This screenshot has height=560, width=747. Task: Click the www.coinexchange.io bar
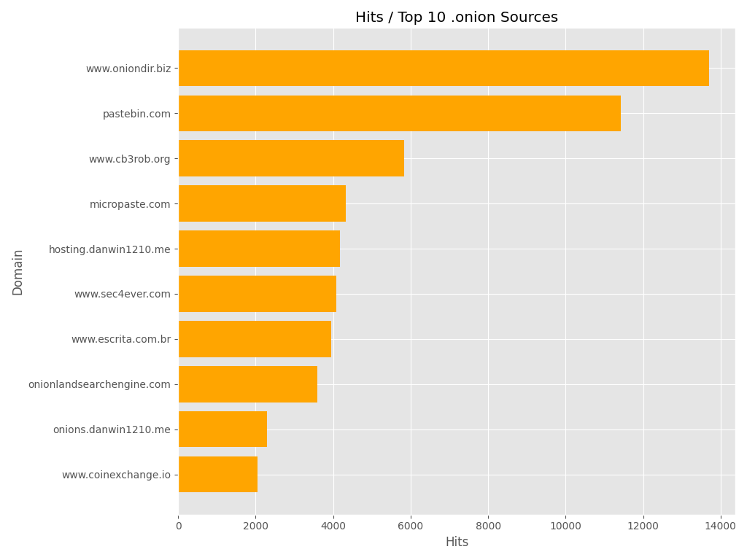click(x=217, y=474)
